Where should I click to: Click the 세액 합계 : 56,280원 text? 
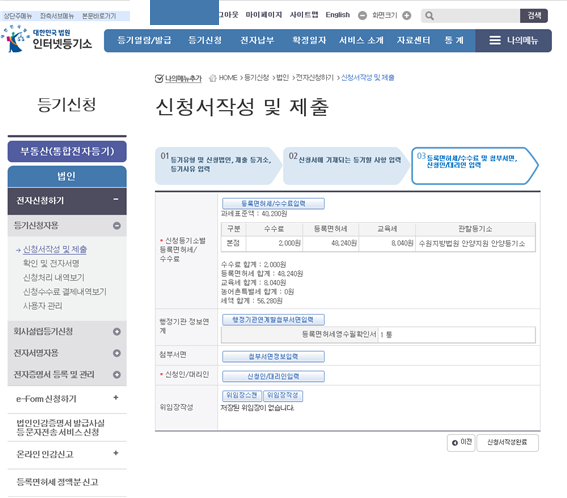252,301
